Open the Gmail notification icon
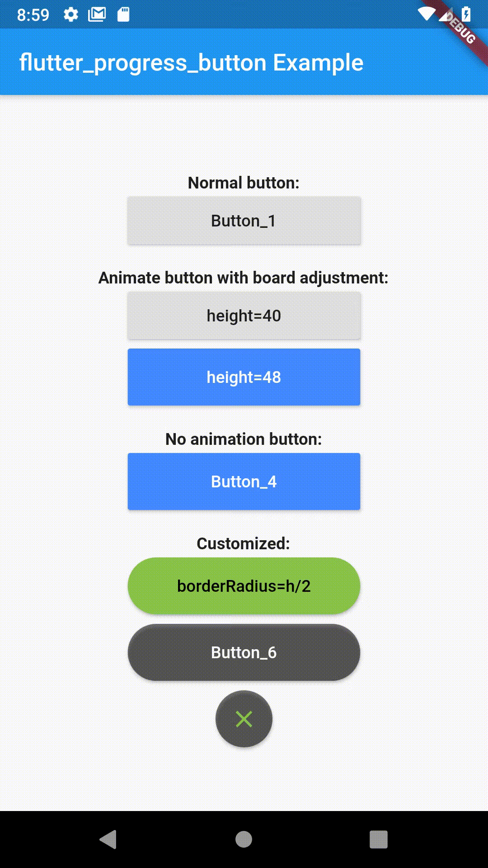The height and width of the screenshot is (868, 488). click(x=98, y=14)
